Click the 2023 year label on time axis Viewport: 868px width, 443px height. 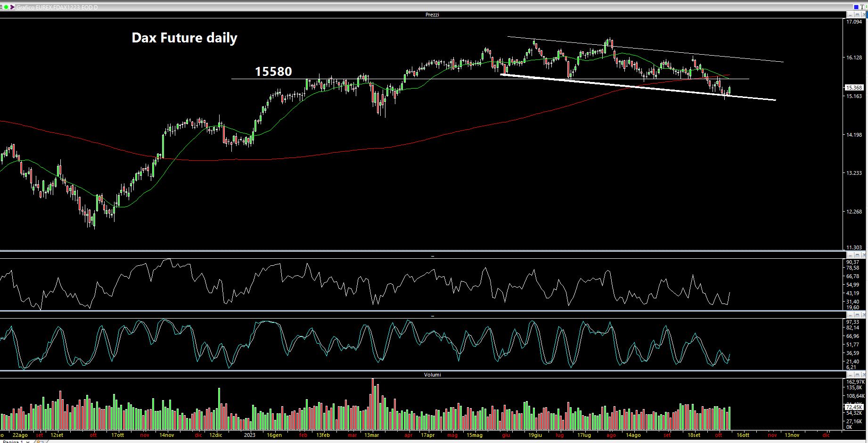(249, 435)
